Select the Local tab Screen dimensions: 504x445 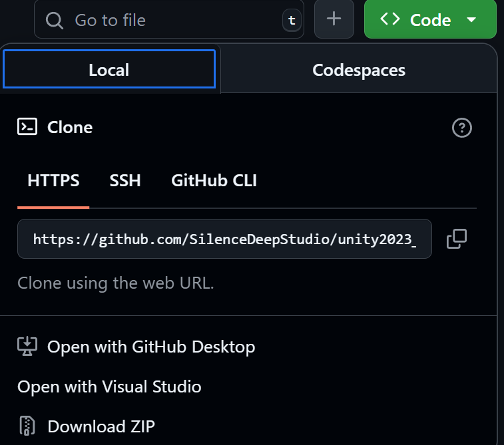(109, 69)
